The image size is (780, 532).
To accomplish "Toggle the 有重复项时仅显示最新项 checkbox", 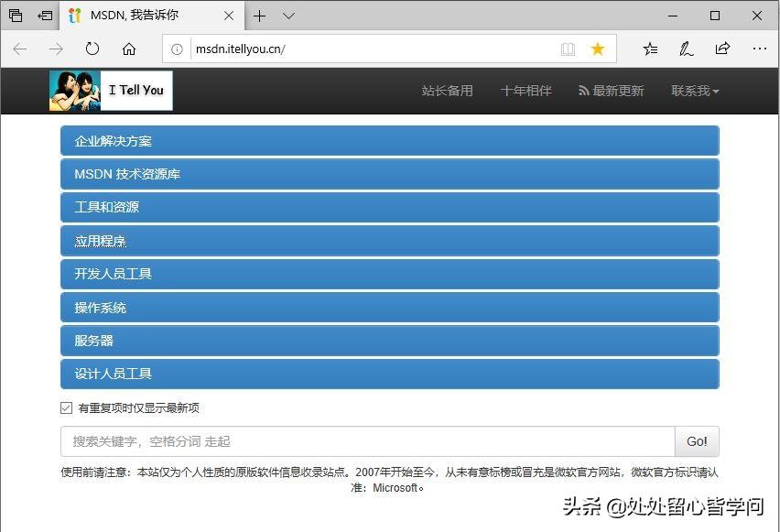I will pos(66,408).
